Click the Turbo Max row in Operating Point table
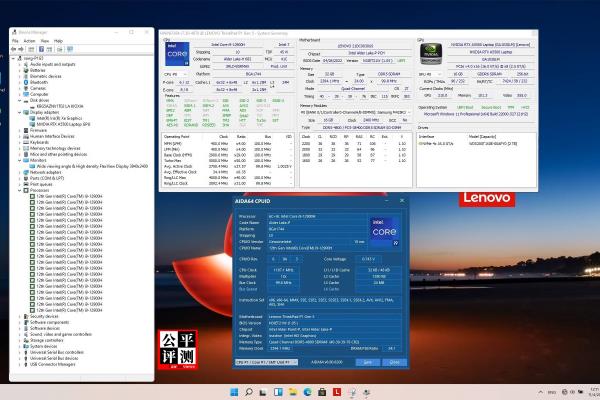Screen dimensions: 600x400 click(227, 161)
